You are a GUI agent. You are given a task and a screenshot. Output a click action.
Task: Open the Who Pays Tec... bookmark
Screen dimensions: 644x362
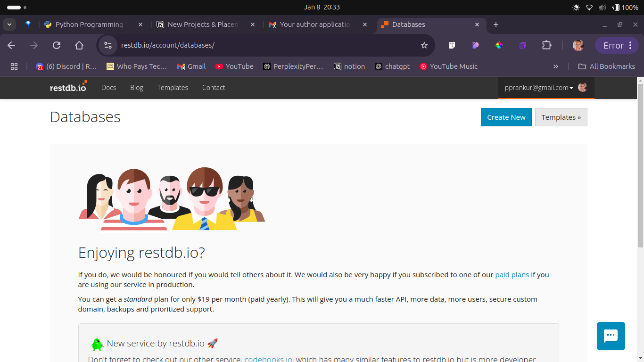coord(137,66)
